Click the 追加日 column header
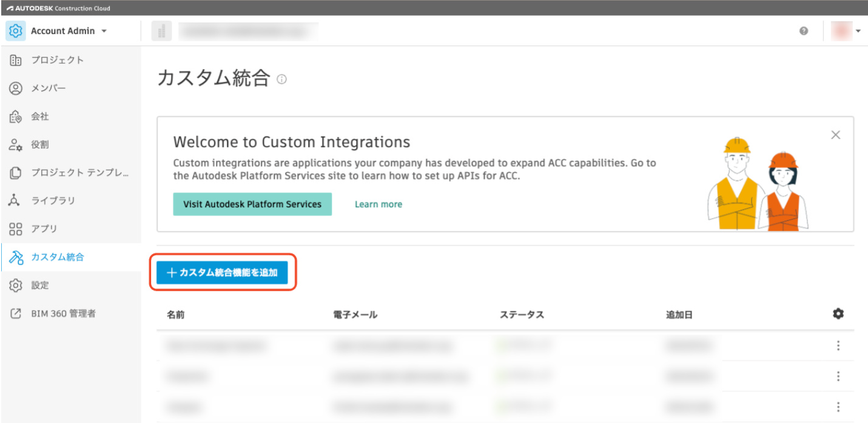Viewport: 868px width, 423px height. (x=679, y=315)
